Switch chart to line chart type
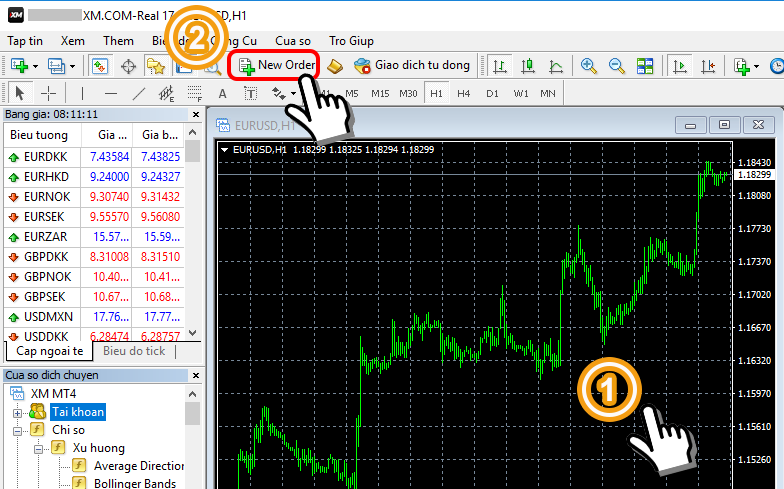784x489 pixels. tap(556, 66)
